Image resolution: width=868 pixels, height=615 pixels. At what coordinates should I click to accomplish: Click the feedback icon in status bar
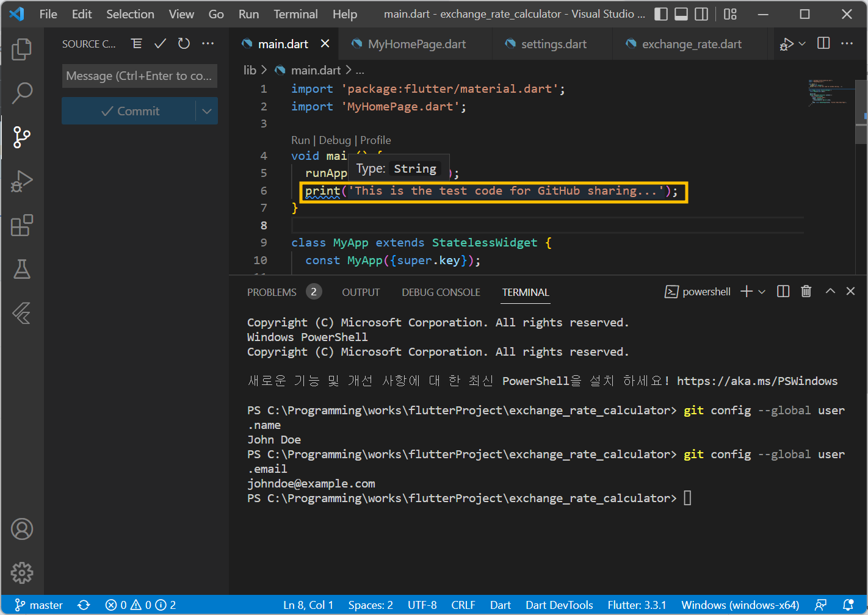point(821,605)
